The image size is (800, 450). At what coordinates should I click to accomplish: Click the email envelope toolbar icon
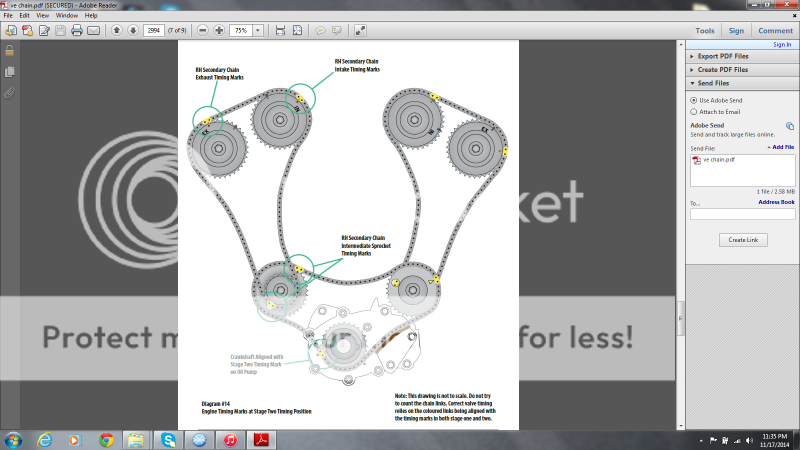(93, 31)
